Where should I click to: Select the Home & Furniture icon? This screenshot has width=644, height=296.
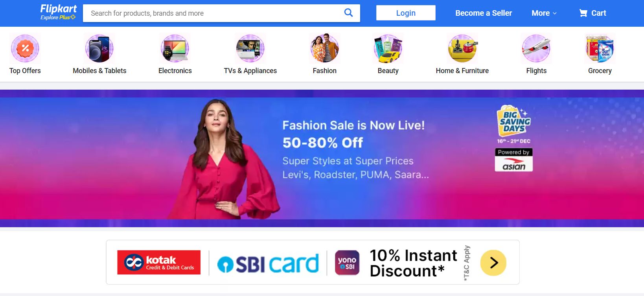tap(462, 48)
